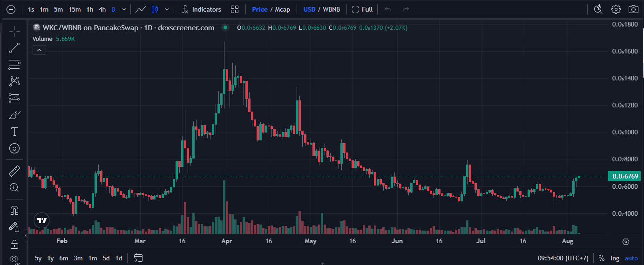Open the timezone clock 09:54:00 (UTC+7)
The image size is (644, 265).
pos(563,258)
